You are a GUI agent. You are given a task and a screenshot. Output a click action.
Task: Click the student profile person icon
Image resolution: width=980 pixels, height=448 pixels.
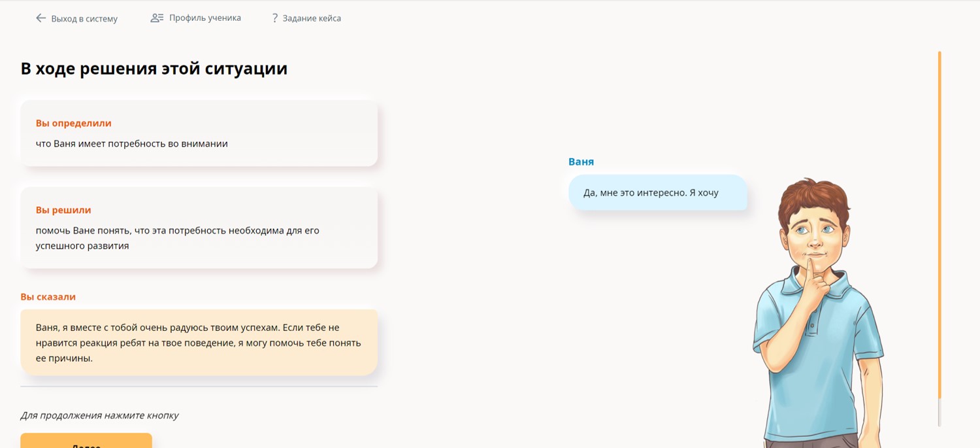coord(157,18)
